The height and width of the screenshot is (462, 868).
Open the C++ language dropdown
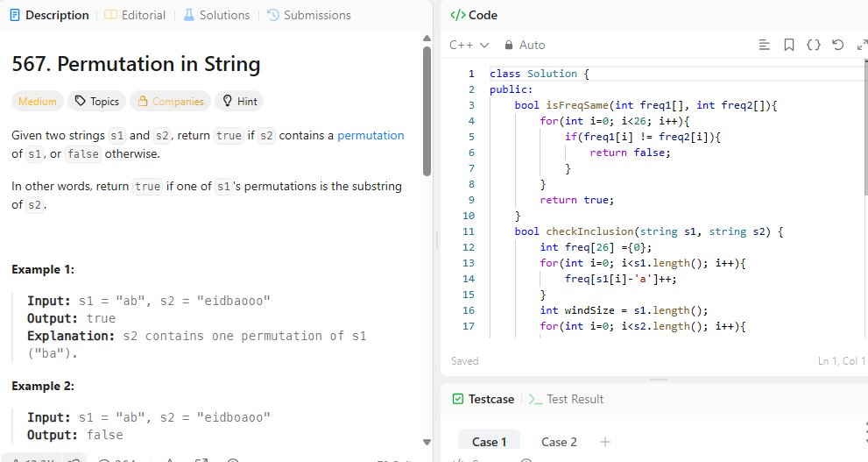click(469, 45)
